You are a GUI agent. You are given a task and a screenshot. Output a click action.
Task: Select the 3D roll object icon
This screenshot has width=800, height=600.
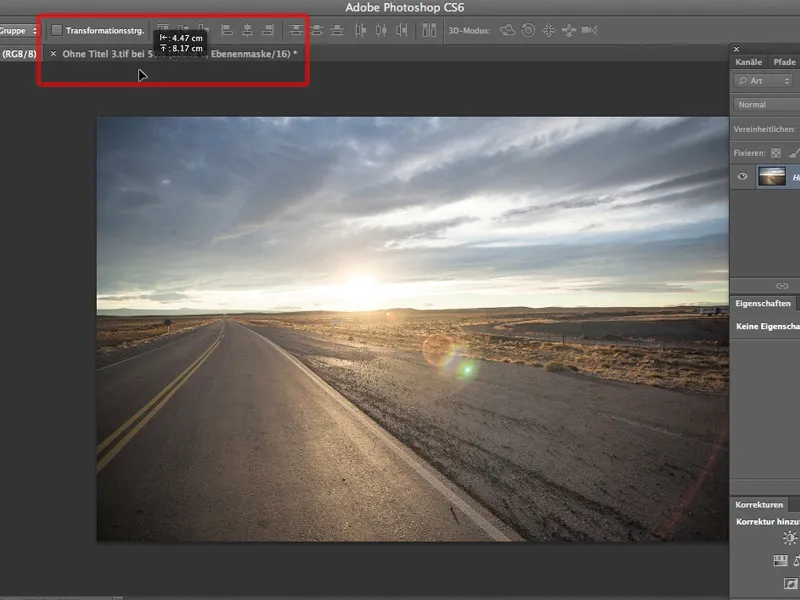(x=528, y=31)
